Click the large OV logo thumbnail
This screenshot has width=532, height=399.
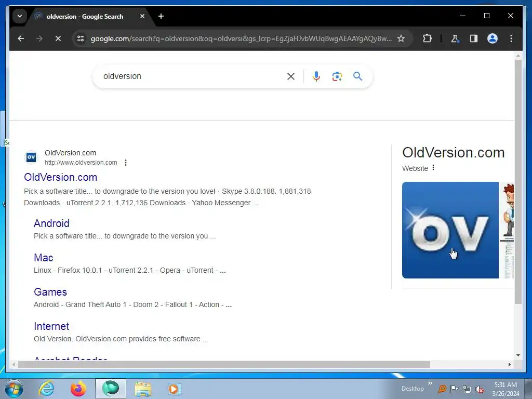[x=450, y=230]
